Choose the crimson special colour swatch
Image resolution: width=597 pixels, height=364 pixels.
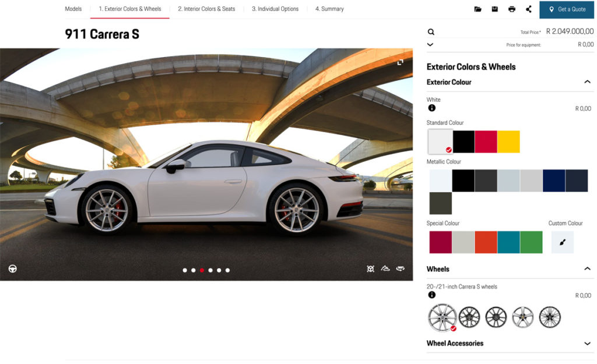click(x=441, y=242)
